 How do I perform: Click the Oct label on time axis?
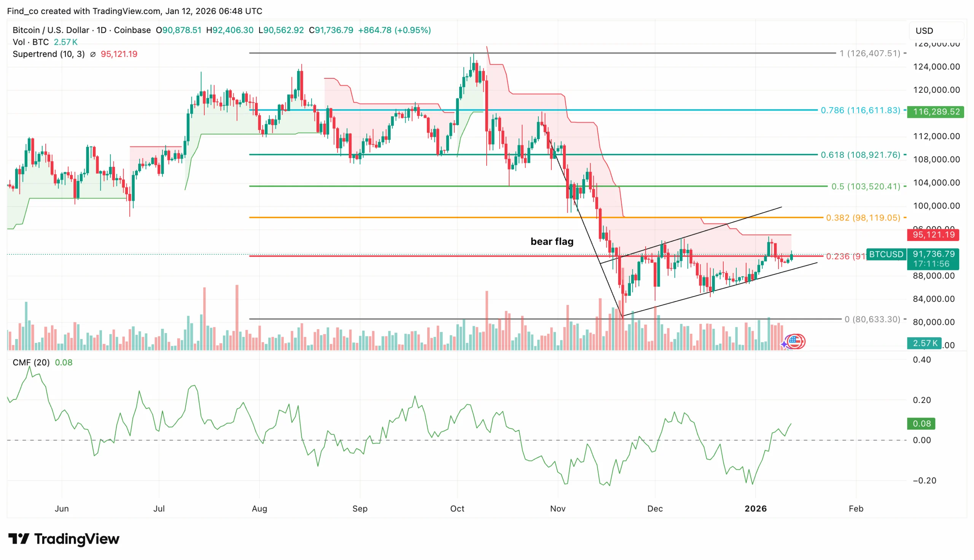pyautogui.click(x=457, y=508)
